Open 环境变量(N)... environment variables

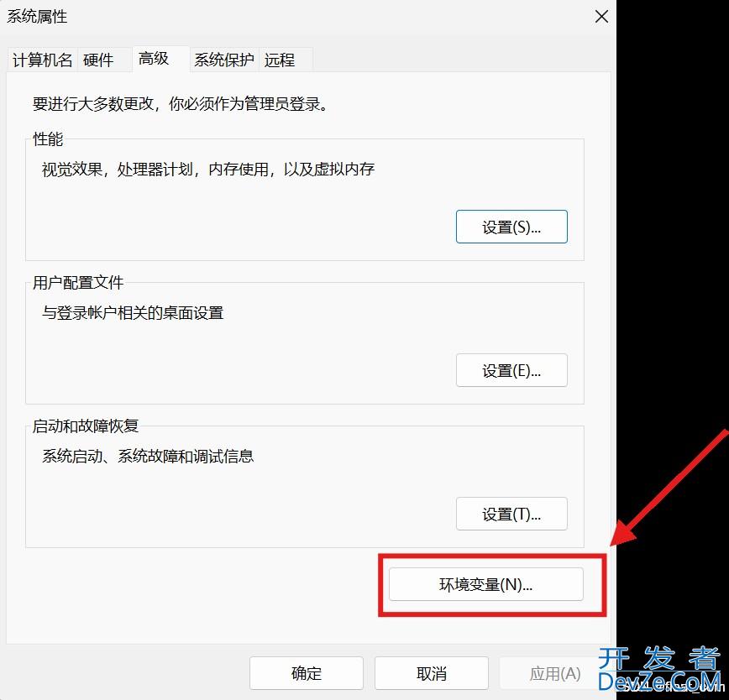(485, 585)
